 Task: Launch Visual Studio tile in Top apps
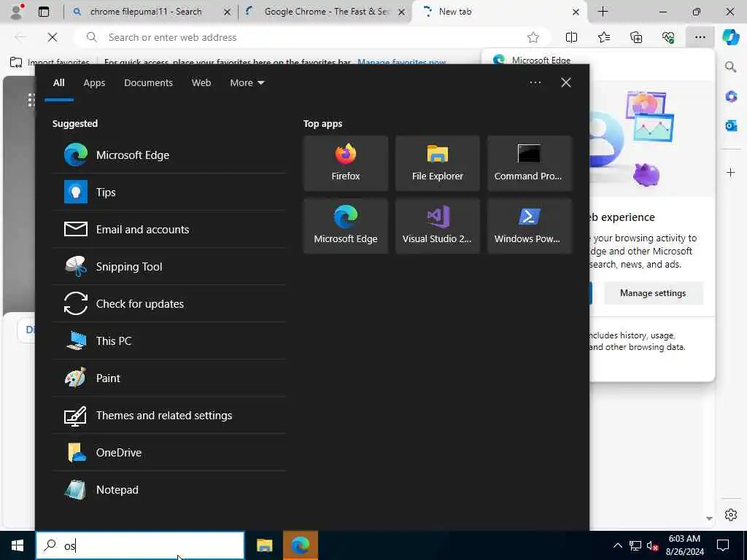(x=438, y=226)
